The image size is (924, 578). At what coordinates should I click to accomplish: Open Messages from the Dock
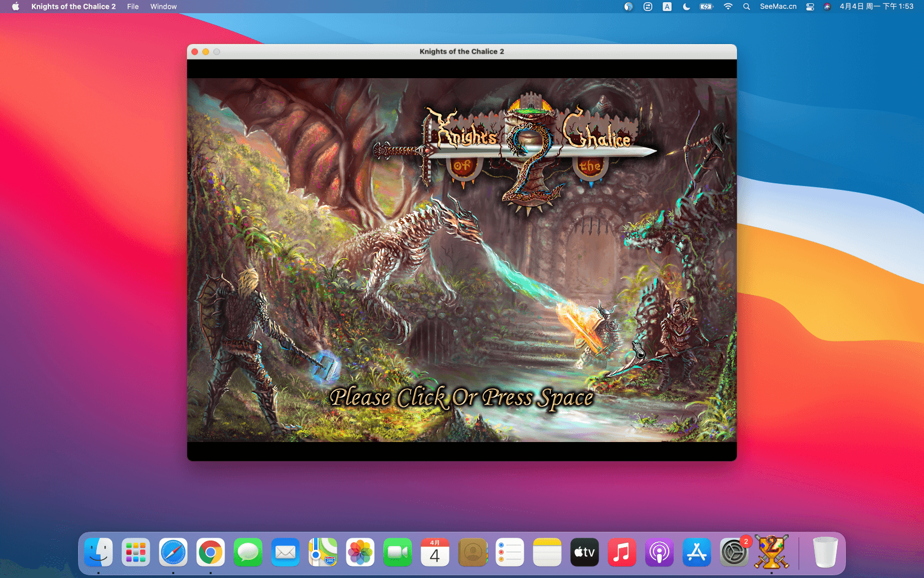(x=248, y=552)
